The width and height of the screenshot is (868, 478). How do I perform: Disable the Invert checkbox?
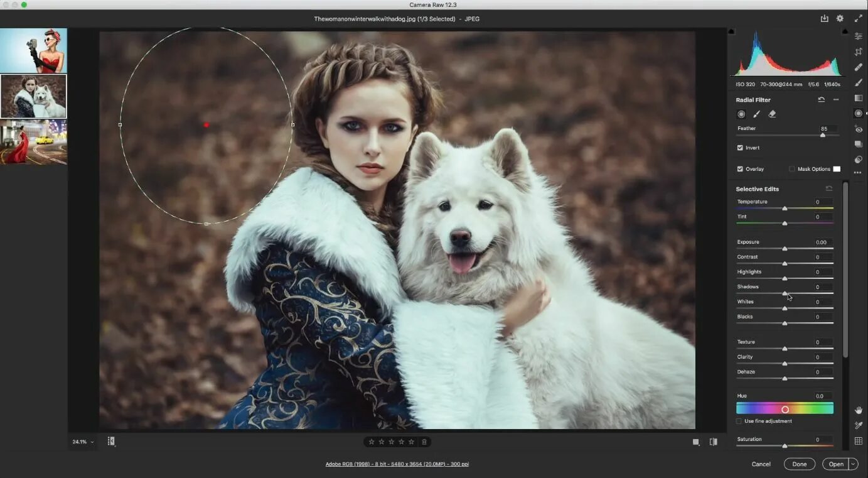(741, 148)
